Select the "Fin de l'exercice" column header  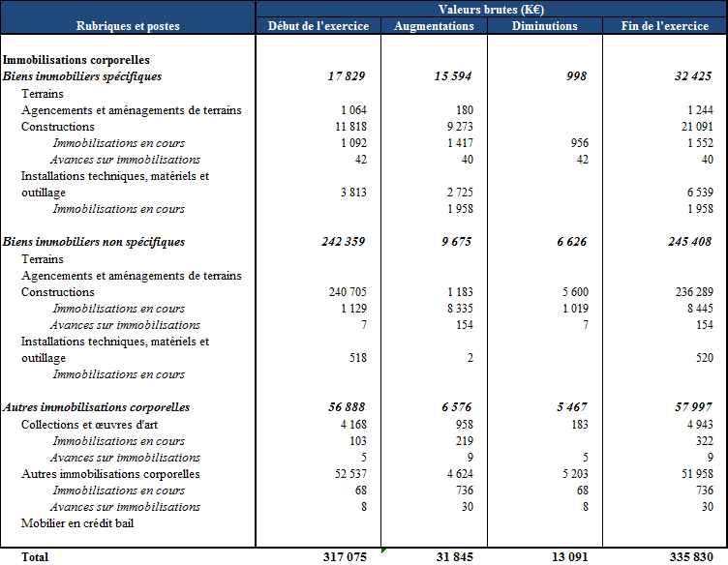pyautogui.click(x=664, y=26)
